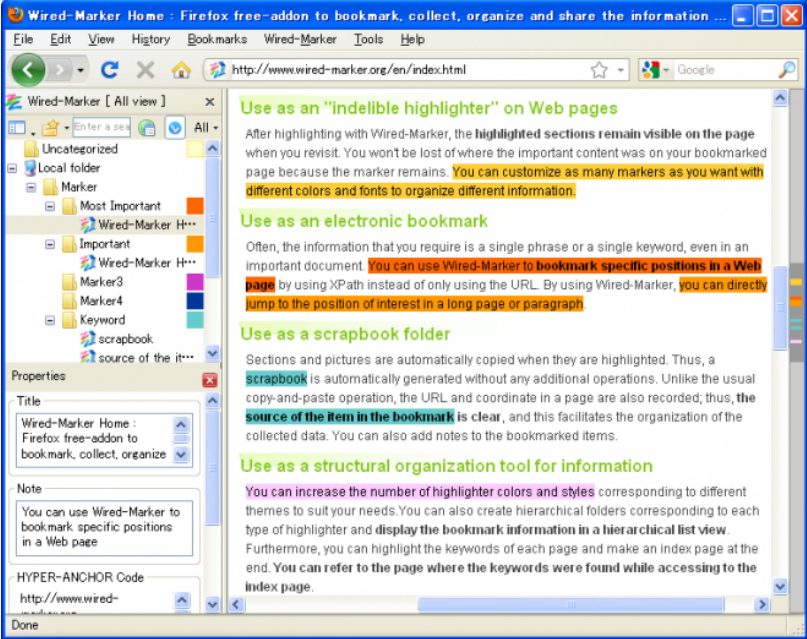Go to the Home page icon
Viewport: 807px width, 639px height.
point(181,69)
